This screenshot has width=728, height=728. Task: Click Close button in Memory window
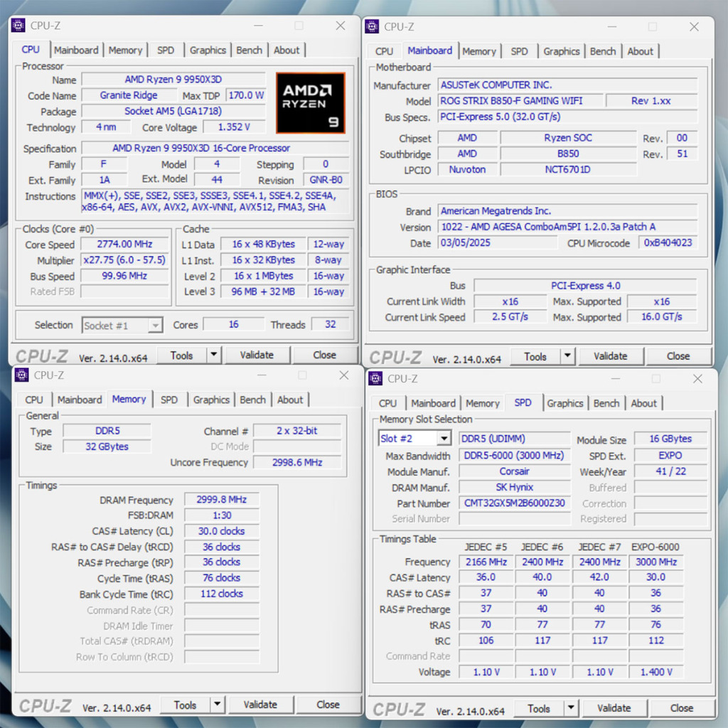[328, 705]
